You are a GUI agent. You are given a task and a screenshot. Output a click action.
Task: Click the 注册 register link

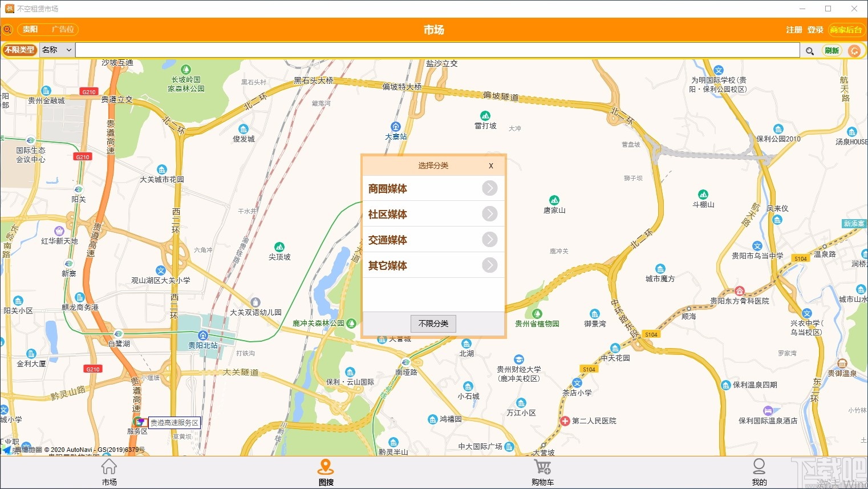coord(794,30)
